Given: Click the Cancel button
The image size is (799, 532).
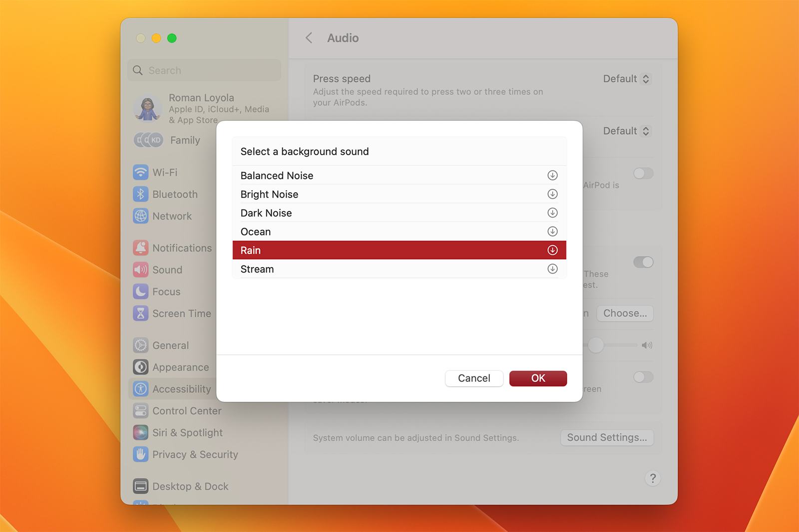Looking at the screenshot, I should pos(474,378).
